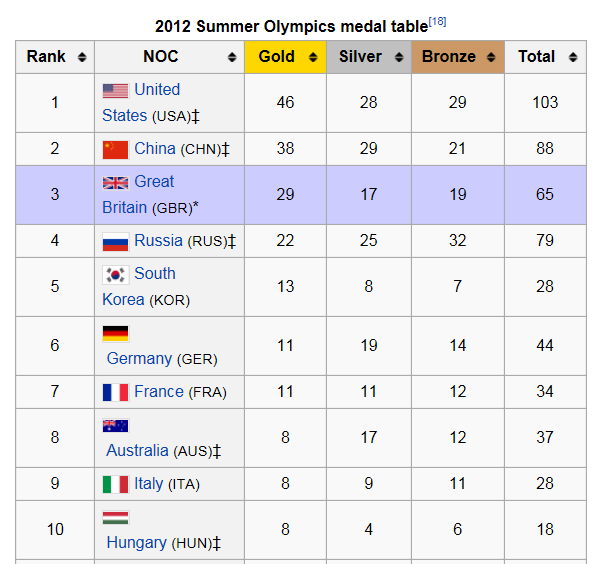Follow the reference 18 citation link
Image resolution: width=596 pixels, height=564 pixels.
(x=437, y=22)
